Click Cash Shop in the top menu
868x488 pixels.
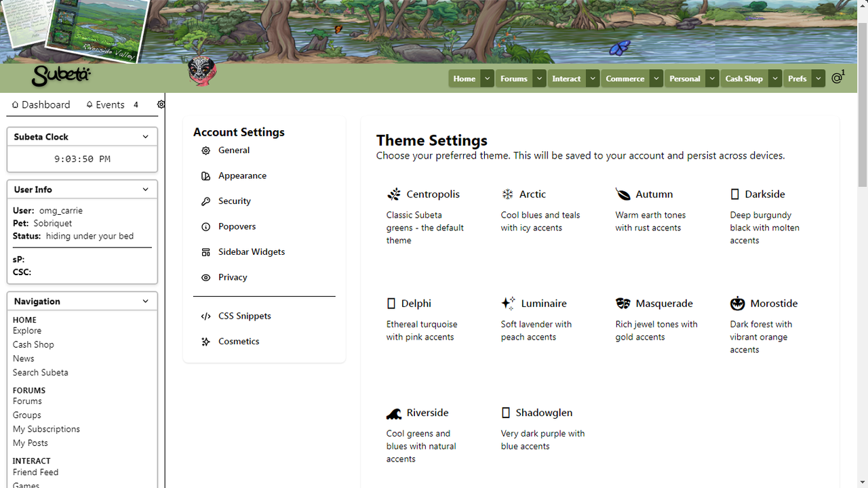(744, 79)
